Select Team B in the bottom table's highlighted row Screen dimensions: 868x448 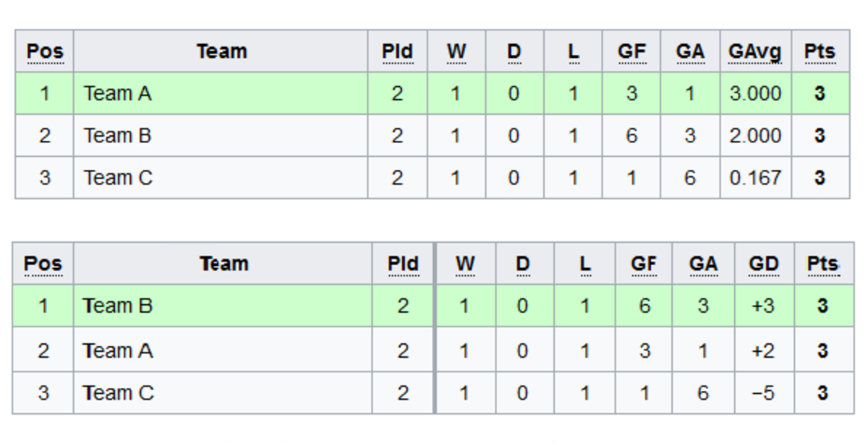click(x=118, y=306)
